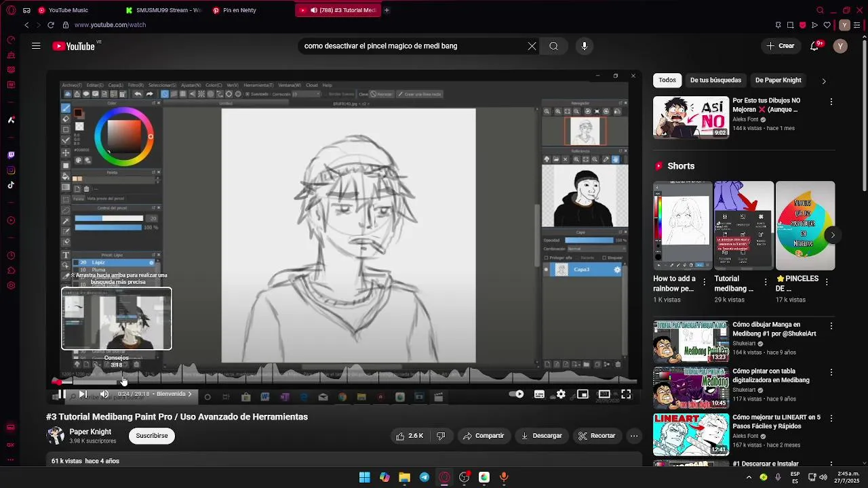
Task: Open the video player settings gear
Action: 561,394
